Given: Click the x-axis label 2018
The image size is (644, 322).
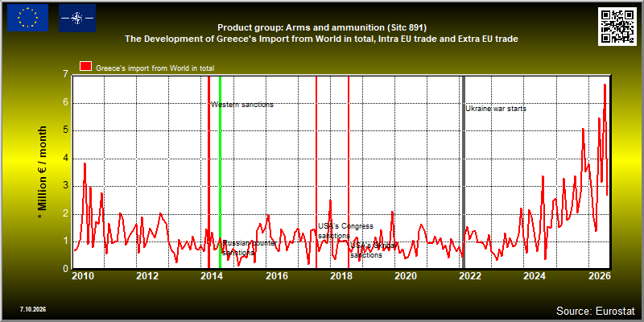Looking at the screenshot, I should pos(341,276).
